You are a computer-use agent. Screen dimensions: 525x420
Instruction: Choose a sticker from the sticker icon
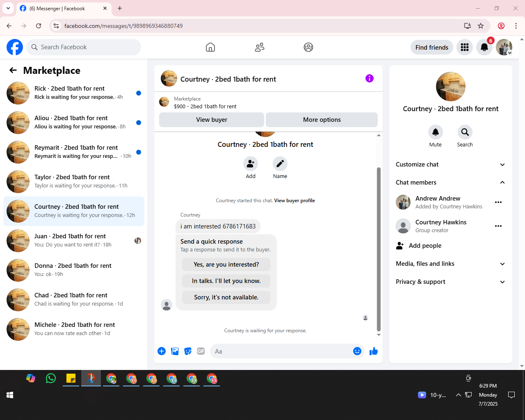point(188,351)
